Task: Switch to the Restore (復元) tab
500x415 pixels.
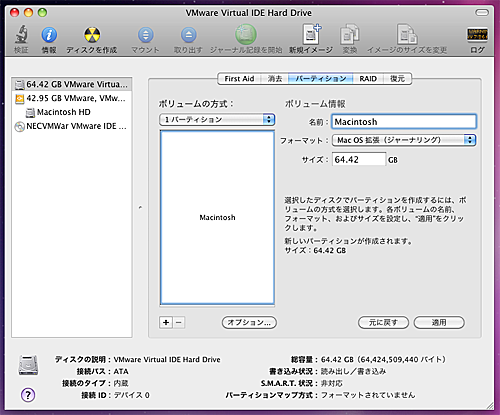Action: (397, 79)
